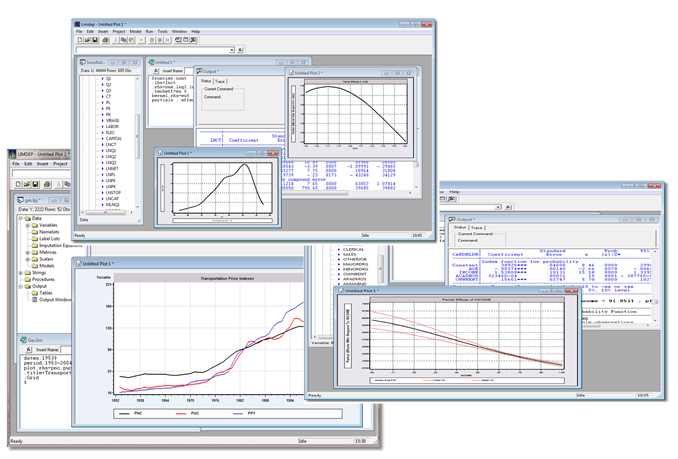Click yellow star icon in top Limdep toolbar
678x459 pixels.
click(141, 40)
